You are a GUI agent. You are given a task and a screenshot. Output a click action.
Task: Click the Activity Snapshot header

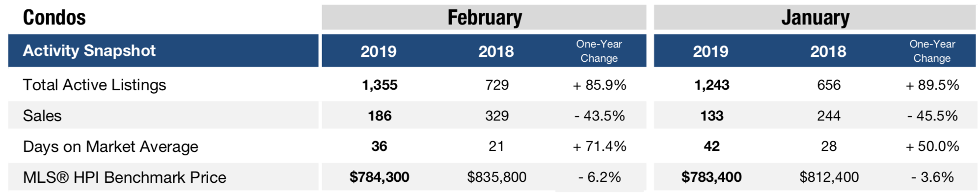coord(89,50)
